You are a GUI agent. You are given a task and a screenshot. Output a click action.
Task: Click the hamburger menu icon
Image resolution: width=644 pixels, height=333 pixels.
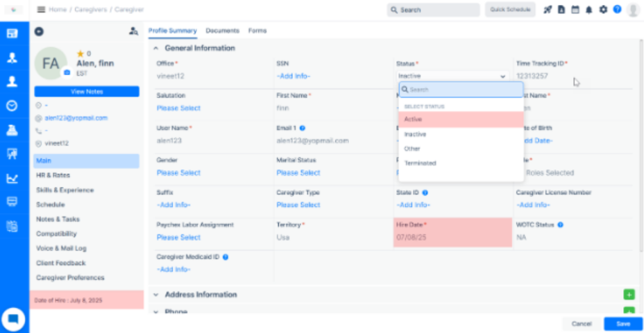(42, 10)
